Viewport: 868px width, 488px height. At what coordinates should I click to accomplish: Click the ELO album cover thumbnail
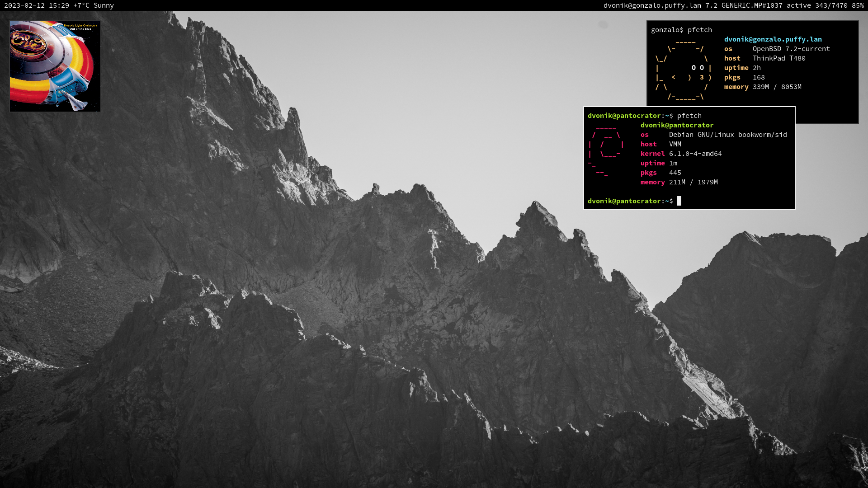click(55, 66)
